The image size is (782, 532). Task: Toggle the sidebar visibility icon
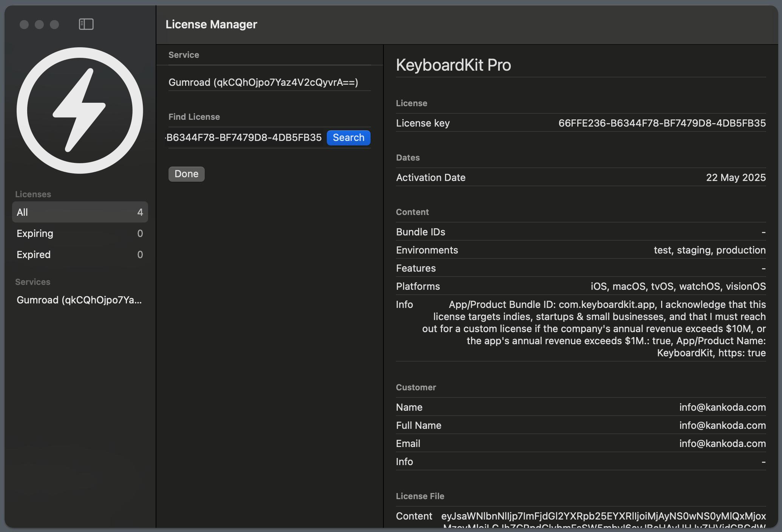(86, 24)
